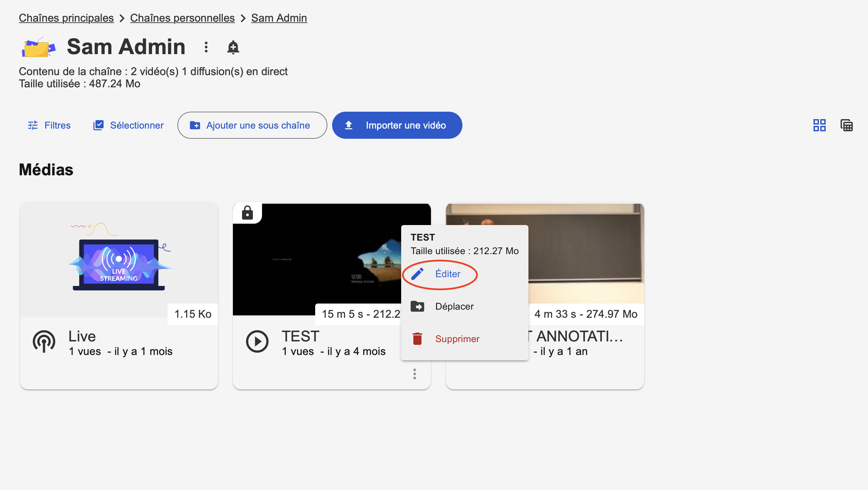Click Ajouter une sous chaîne button
The image size is (868, 490).
click(x=252, y=125)
